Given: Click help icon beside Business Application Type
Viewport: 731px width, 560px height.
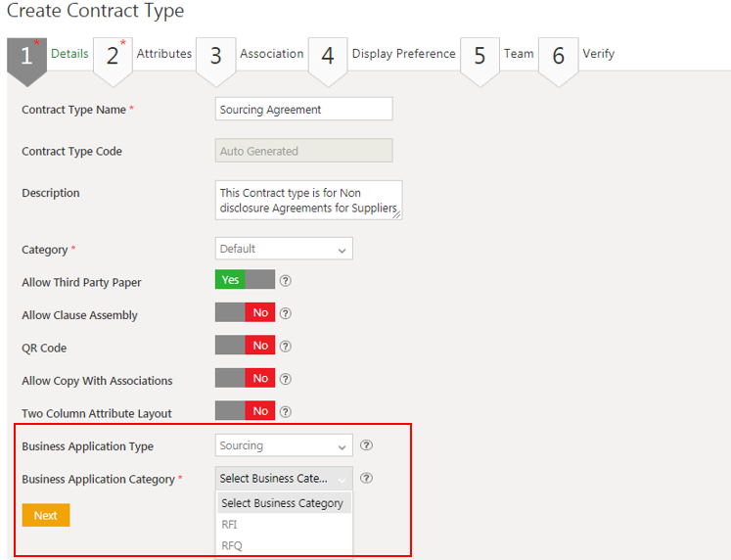Looking at the screenshot, I should (x=366, y=445).
